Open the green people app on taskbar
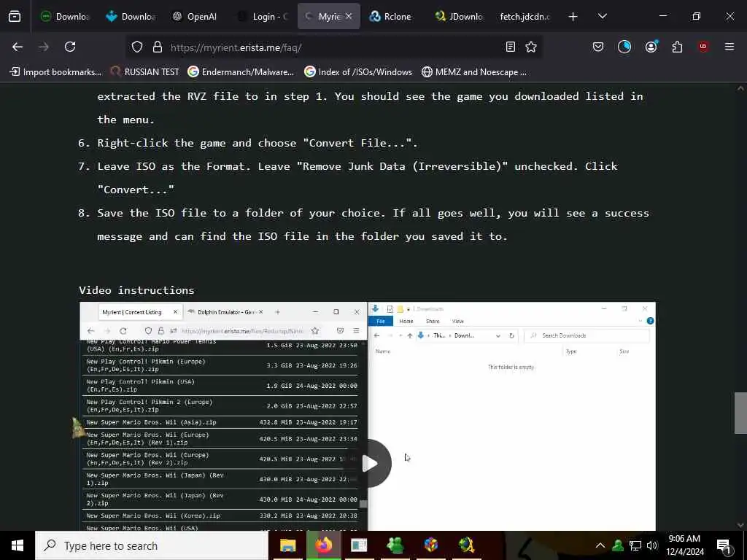This screenshot has width=747, height=560. tap(395, 545)
